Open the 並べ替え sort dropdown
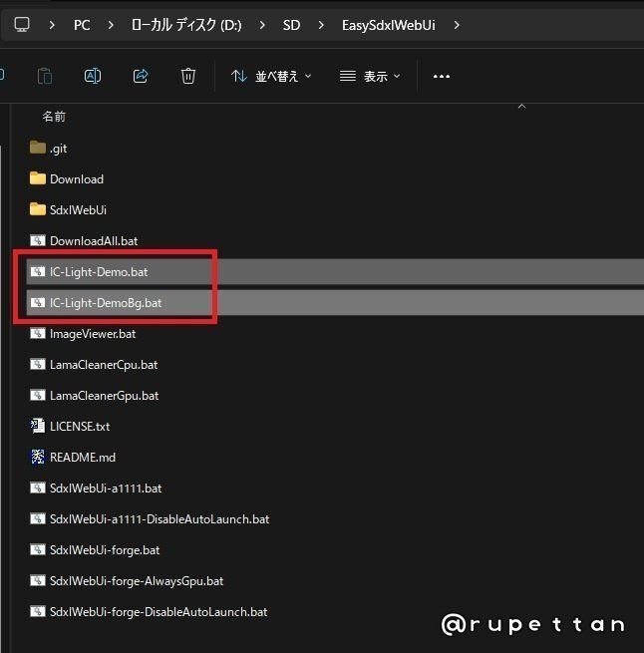644x653 pixels. (x=271, y=76)
